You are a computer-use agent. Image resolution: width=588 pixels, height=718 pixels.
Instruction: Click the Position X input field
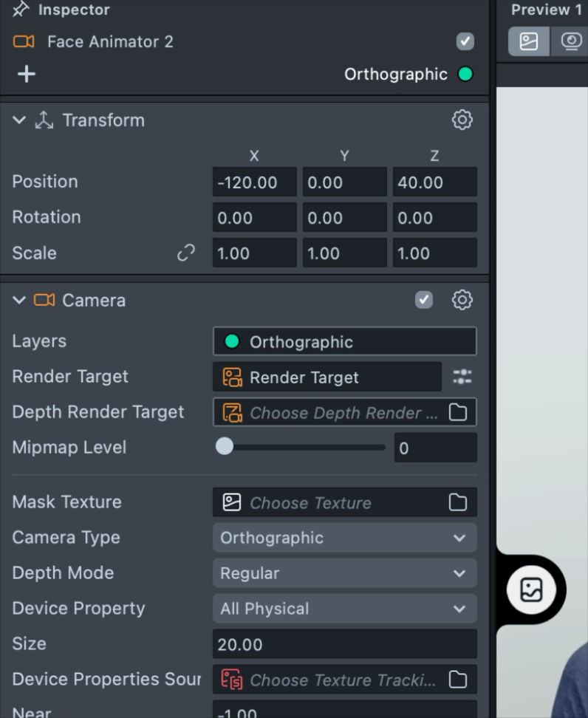(254, 182)
